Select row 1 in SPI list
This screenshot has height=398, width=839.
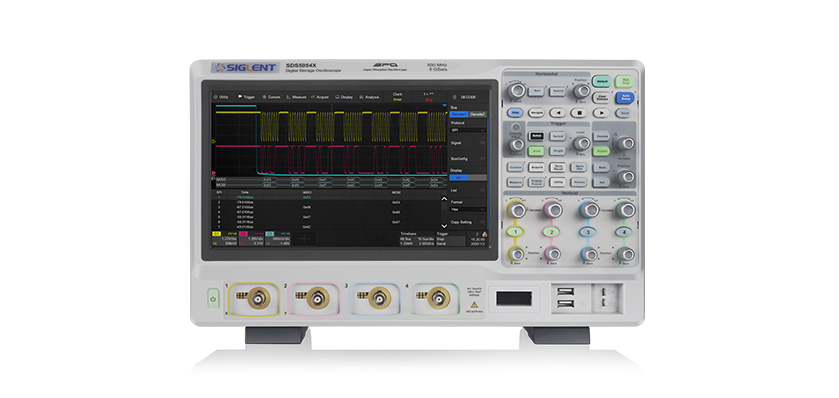point(327,197)
